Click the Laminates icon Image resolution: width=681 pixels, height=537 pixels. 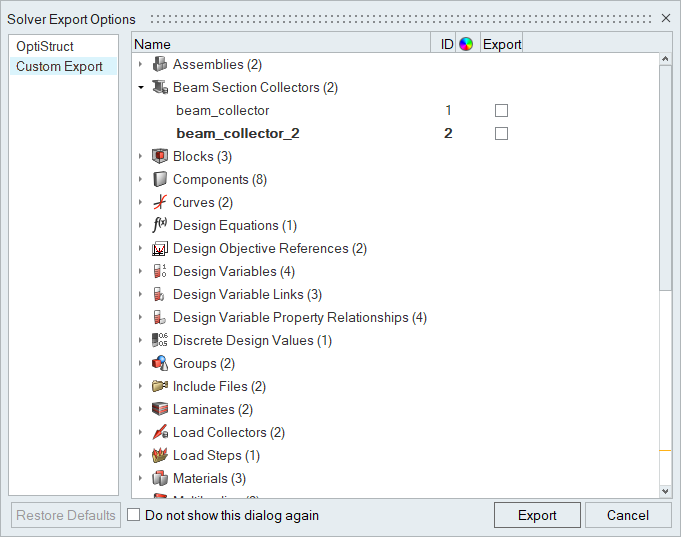[x=159, y=410]
